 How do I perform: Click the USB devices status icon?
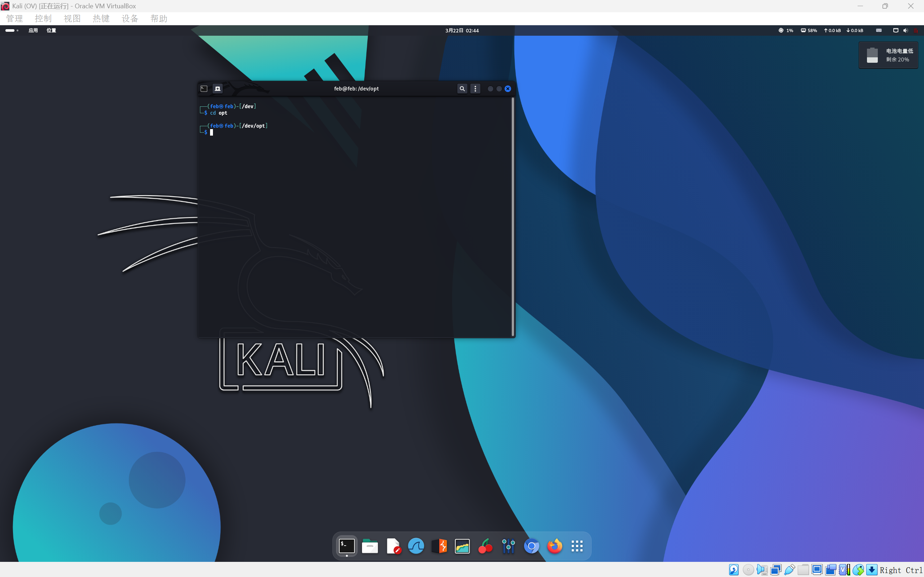790,570
